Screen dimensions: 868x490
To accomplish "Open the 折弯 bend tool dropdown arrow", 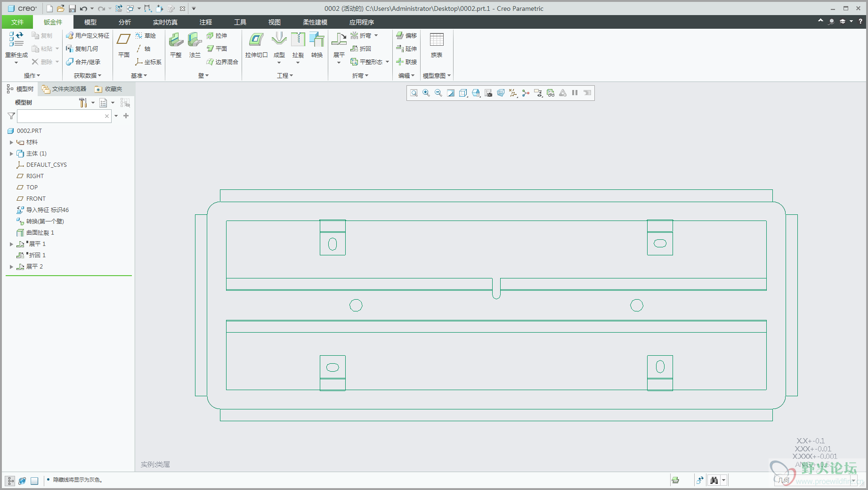I will pyautogui.click(x=376, y=36).
